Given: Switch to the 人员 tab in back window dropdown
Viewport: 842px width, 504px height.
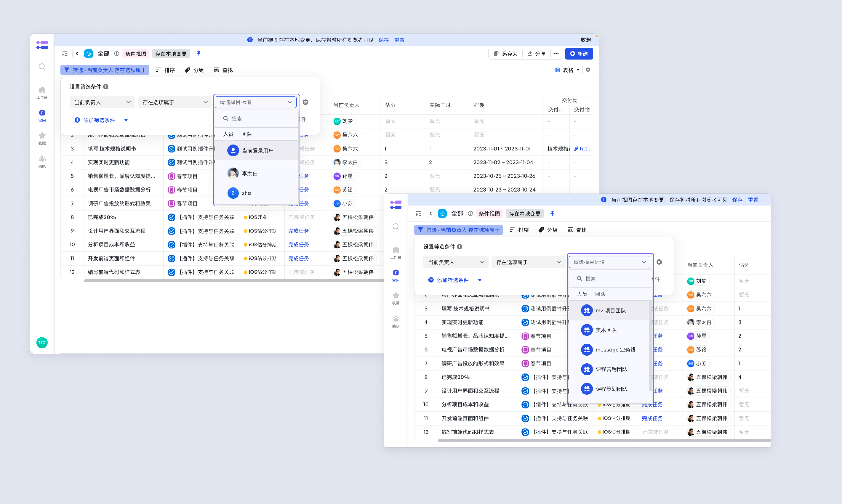Looking at the screenshot, I should coord(228,134).
